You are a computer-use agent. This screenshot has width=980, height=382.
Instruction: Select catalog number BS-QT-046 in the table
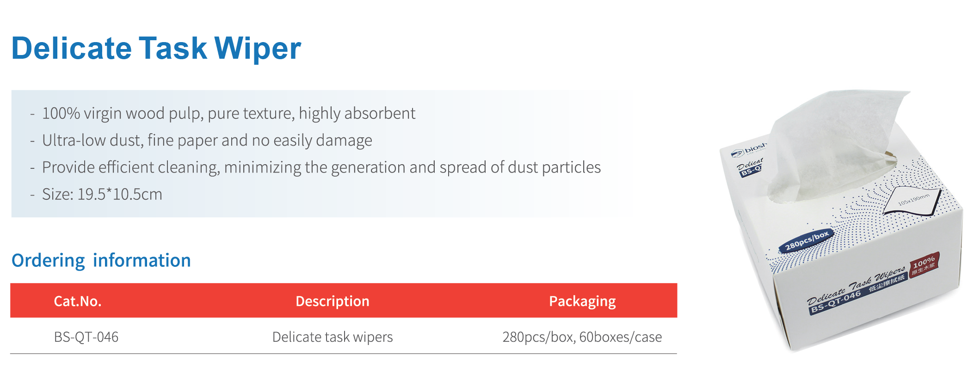click(x=86, y=337)
